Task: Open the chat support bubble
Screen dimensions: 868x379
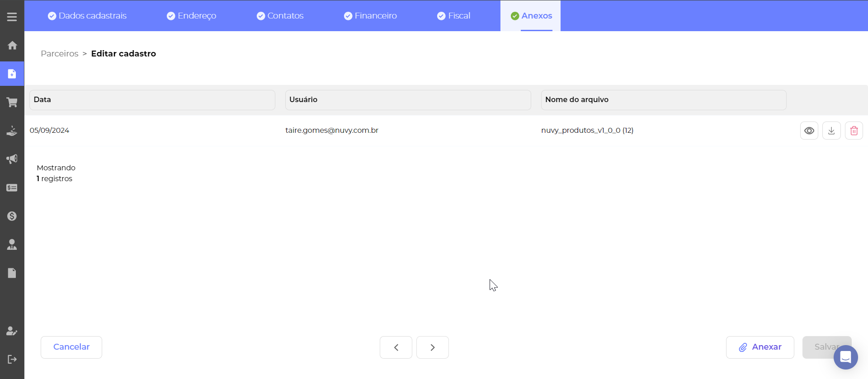Action: point(845,357)
